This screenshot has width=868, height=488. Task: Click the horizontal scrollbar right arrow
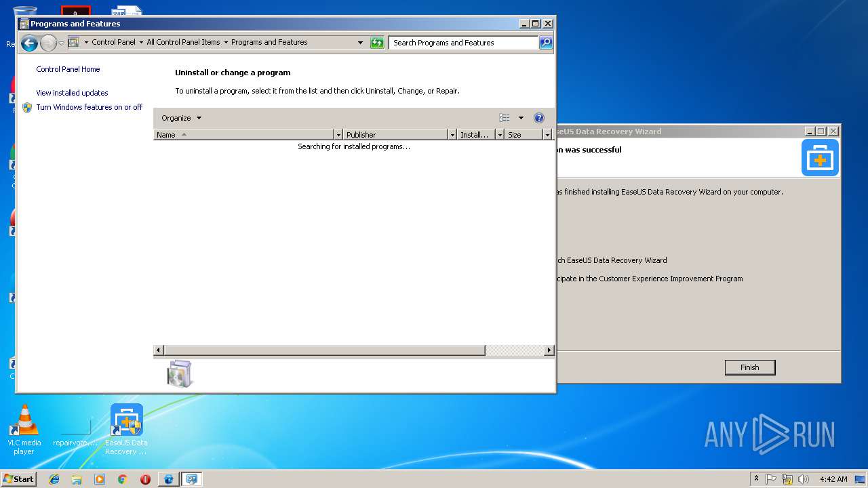[549, 350]
